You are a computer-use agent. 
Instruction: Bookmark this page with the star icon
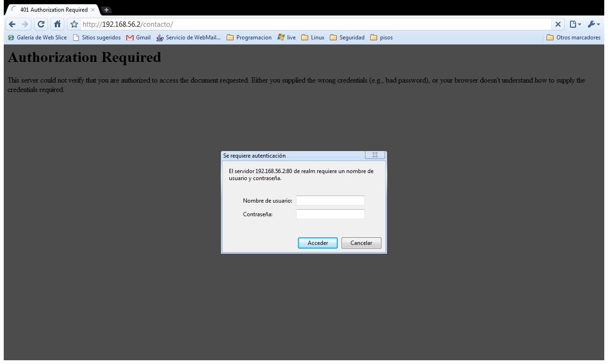click(x=74, y=24)
